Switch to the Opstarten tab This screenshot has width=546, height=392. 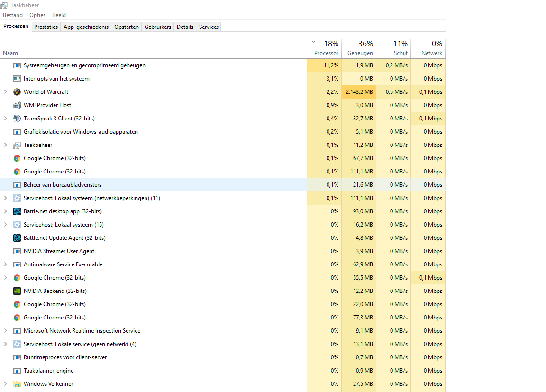coord(127,27)
